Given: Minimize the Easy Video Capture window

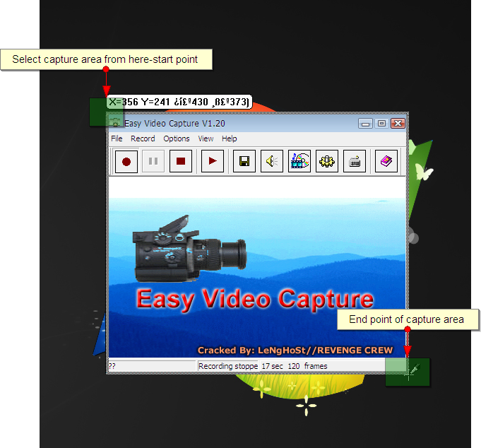Looking at the screenshot, I should coord(365,124).
